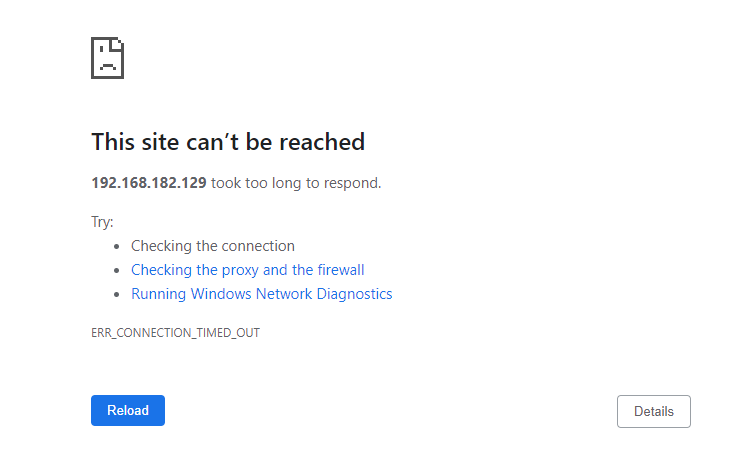This screenshot has width=742, height=451.
Task: Click the word "site" in the heading
Action: pyautogui.click(x=162, y=142)
